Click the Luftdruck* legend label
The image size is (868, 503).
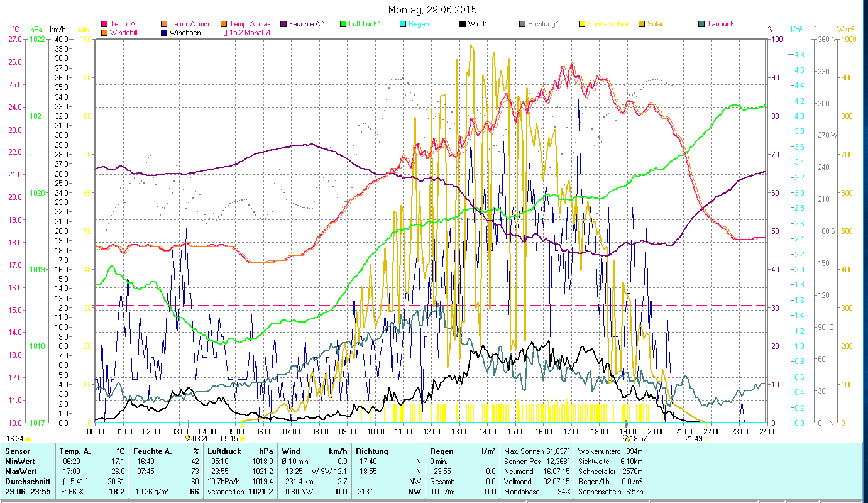[364, 24]
